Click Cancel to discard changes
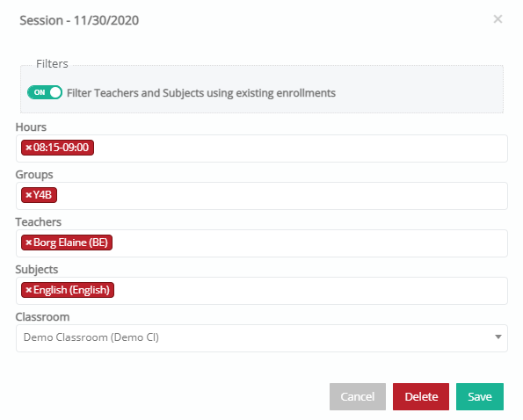Viewport: 523px width, 420px height. pyautogui.click(x=358, y=396)
